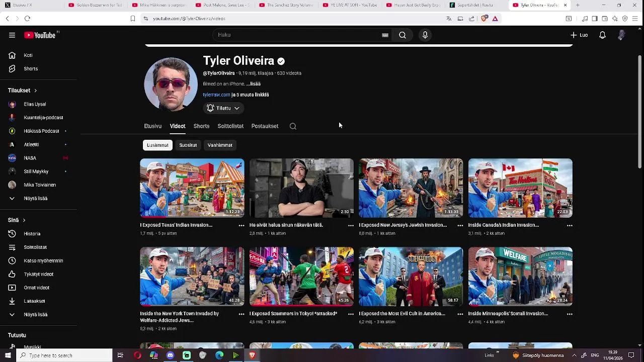Switch to the Etusivu channel tab
Viewport: 644px width, 362px height.
click(152, 126)
